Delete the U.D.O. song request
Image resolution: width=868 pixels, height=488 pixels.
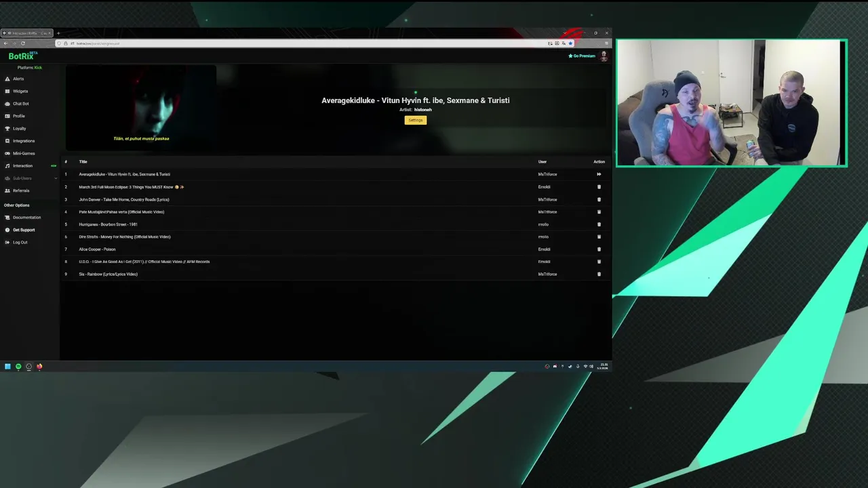[599, 262]
